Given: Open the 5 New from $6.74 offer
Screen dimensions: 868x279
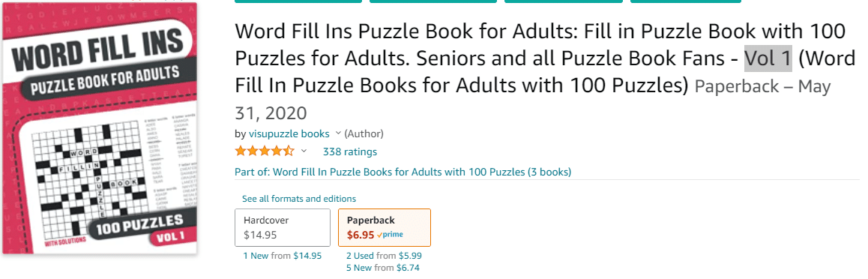Looking at the screenshot, I should tap(382, 268).
